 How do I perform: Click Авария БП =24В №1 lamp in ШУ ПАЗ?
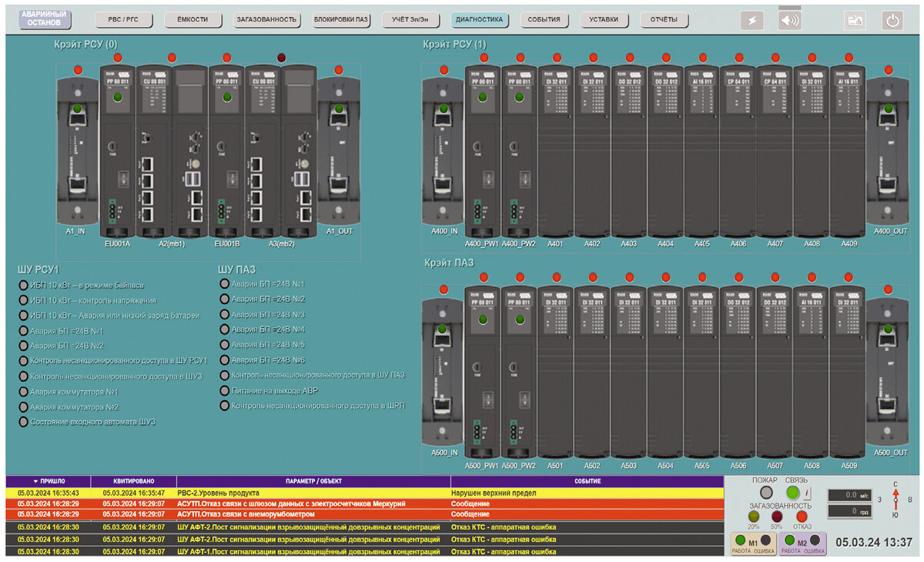pyautogui.click(x=226, y=283)
